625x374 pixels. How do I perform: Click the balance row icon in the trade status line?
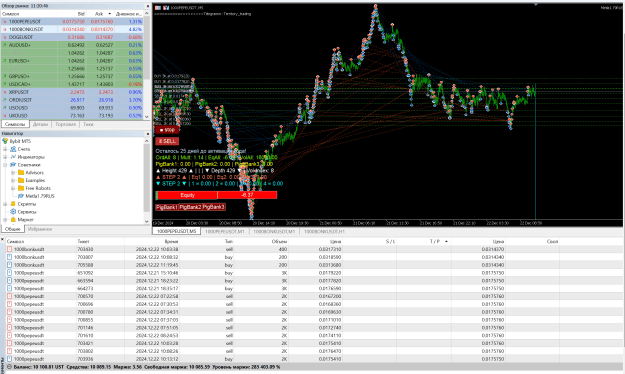pos(10,367)
